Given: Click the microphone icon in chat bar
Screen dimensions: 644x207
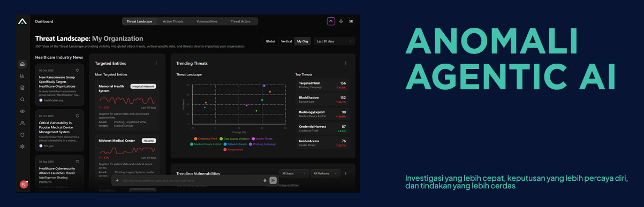Looking at the screenshot, I should 264,180.
